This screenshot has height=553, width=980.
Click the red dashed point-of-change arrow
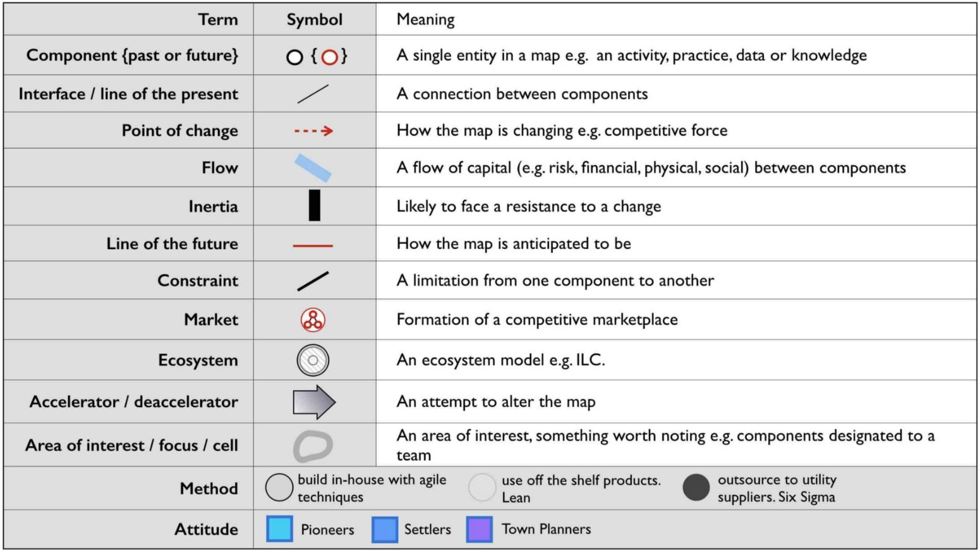(313, 131)
